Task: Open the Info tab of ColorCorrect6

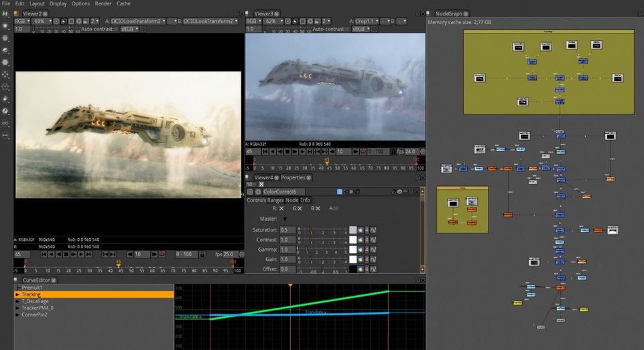Action: point(305,200)
